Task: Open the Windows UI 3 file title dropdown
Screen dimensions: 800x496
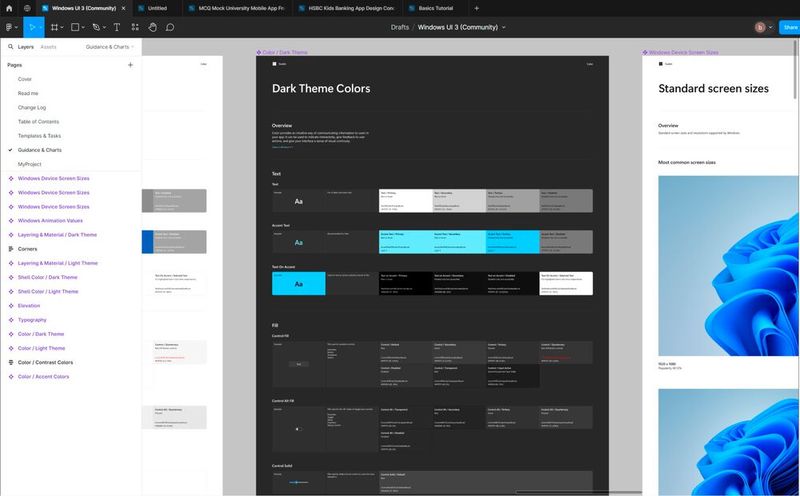Action: [461, 28]
